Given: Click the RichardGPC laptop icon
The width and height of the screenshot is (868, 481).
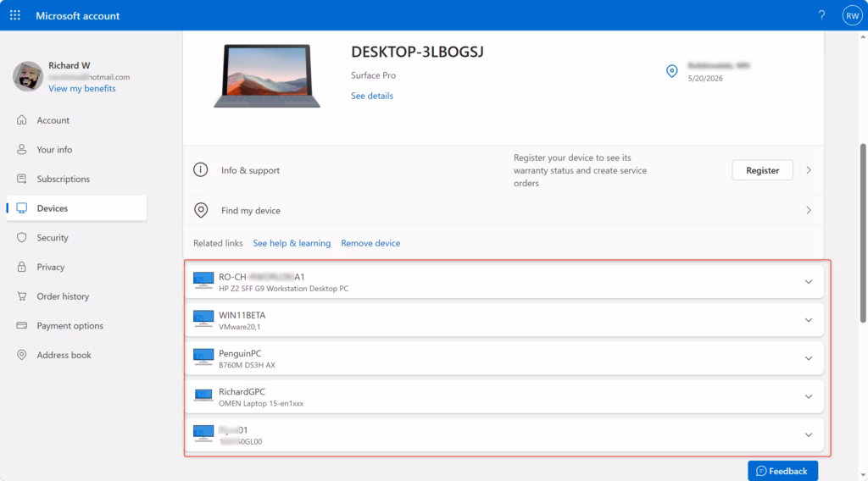Looking at the screenshot, I should (203, 395).
